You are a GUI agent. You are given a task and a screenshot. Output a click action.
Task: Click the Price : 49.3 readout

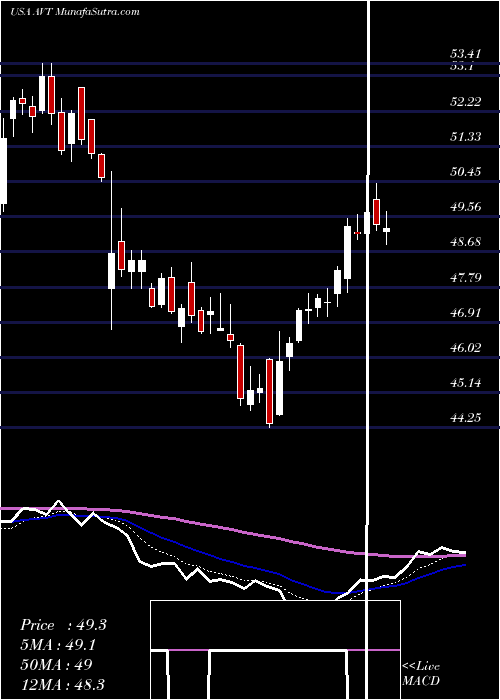(63, 625)
